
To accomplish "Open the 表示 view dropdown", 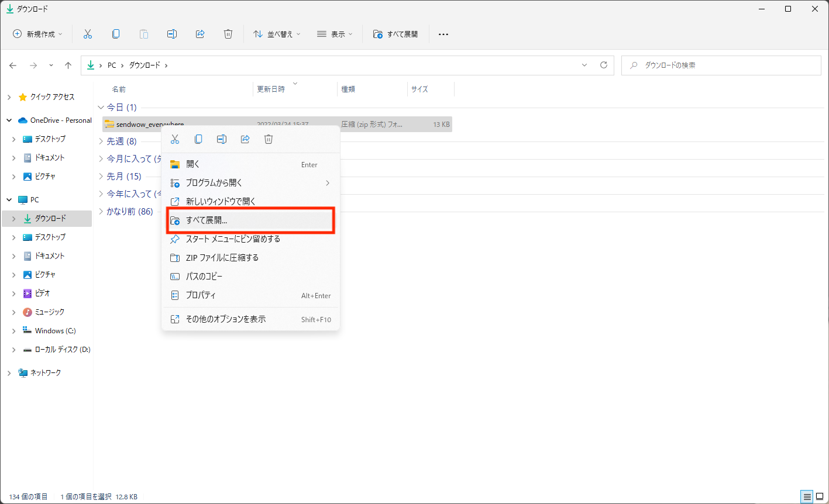I will (x=335, y=34).
